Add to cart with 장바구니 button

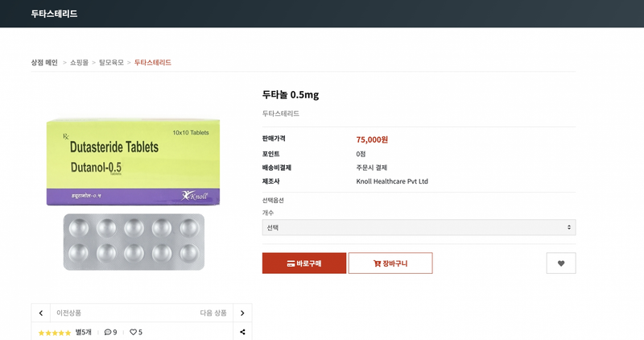390,263
